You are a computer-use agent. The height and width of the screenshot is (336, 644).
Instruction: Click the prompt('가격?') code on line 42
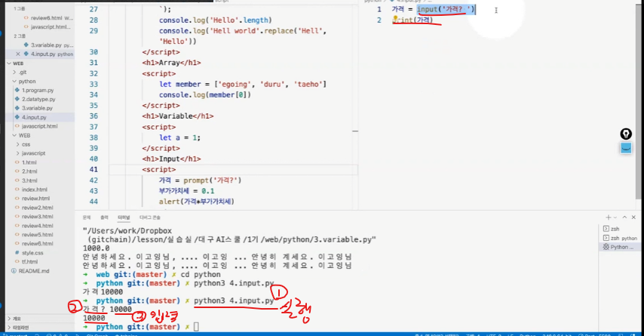tap(213, 180)
